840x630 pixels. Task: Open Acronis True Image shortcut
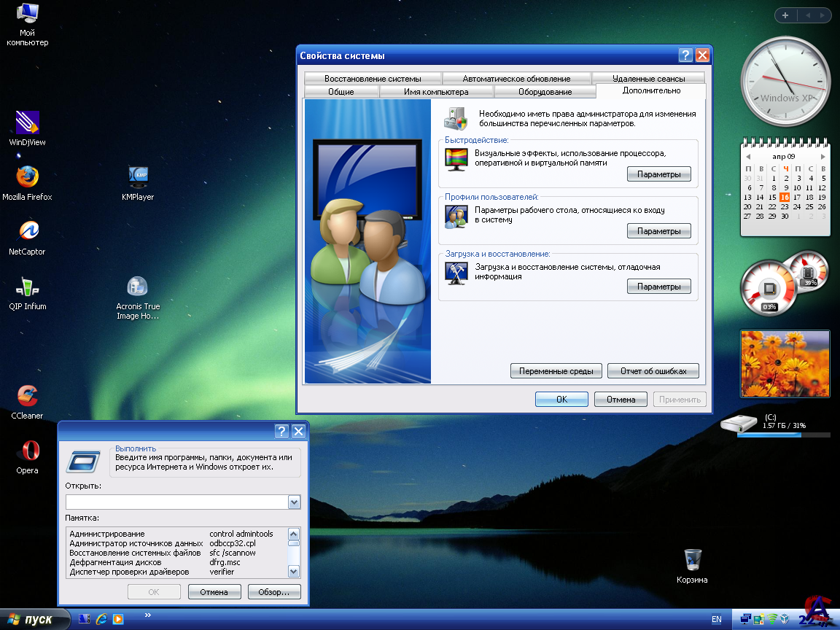(x=138, y=287)
